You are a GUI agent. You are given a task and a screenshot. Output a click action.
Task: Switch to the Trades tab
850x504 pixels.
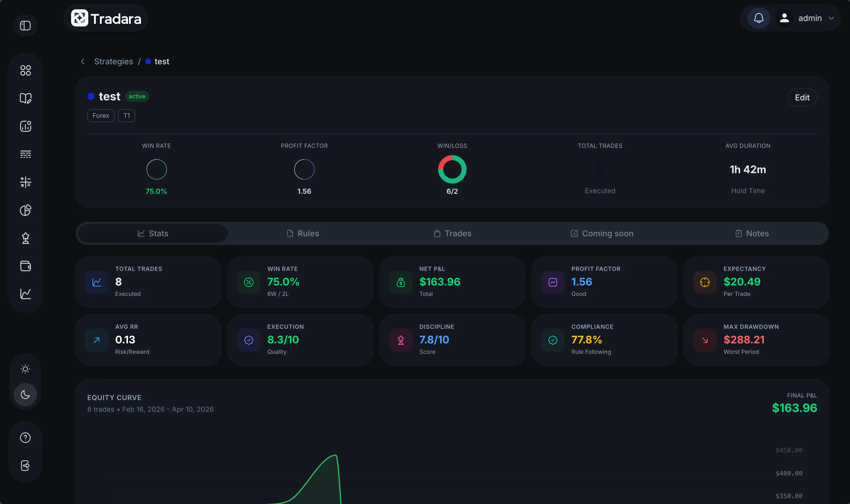(x=452, y=233)
